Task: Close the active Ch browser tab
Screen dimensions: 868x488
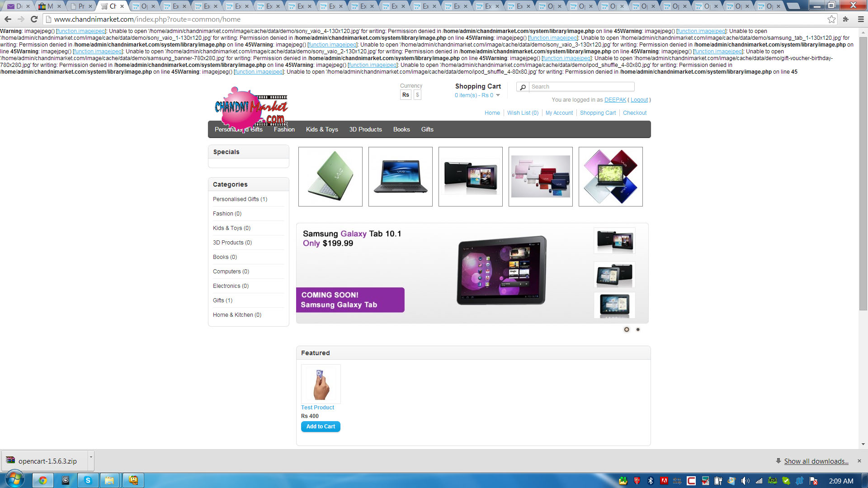Action: pyautogui.click(x=122, y=6)
